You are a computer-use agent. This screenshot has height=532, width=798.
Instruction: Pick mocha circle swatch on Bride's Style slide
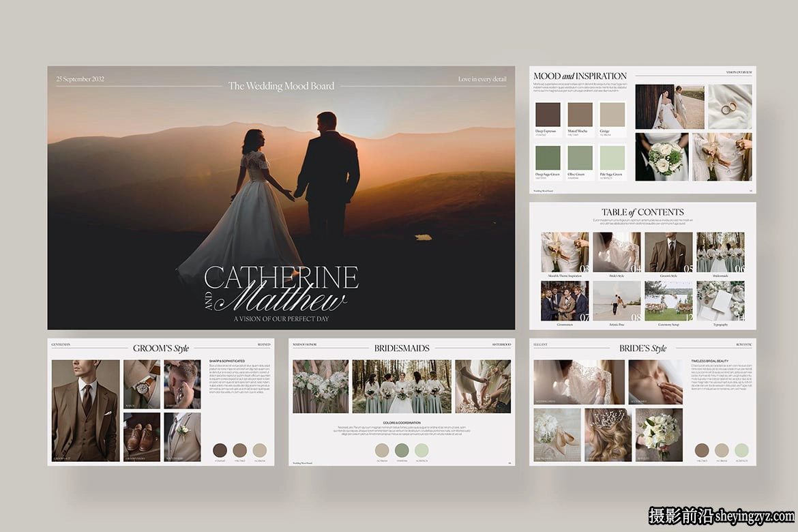coord(702,450)
